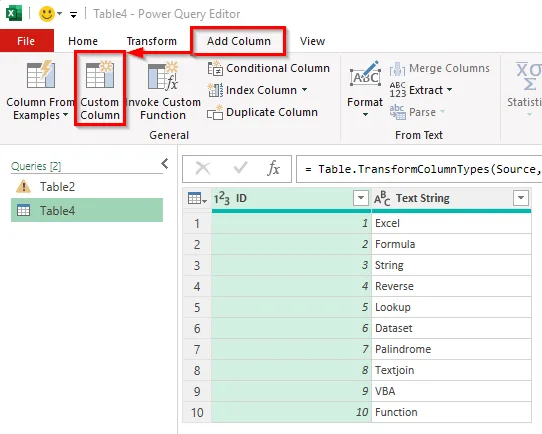Select the Add Column tab
Viewport: 542px width, 434px height.
coord(239,41)
